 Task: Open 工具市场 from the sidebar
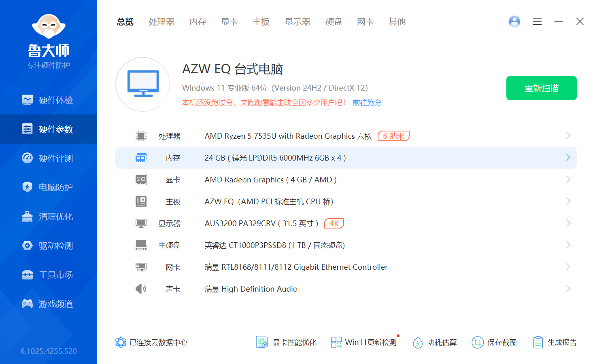(49, 275)
